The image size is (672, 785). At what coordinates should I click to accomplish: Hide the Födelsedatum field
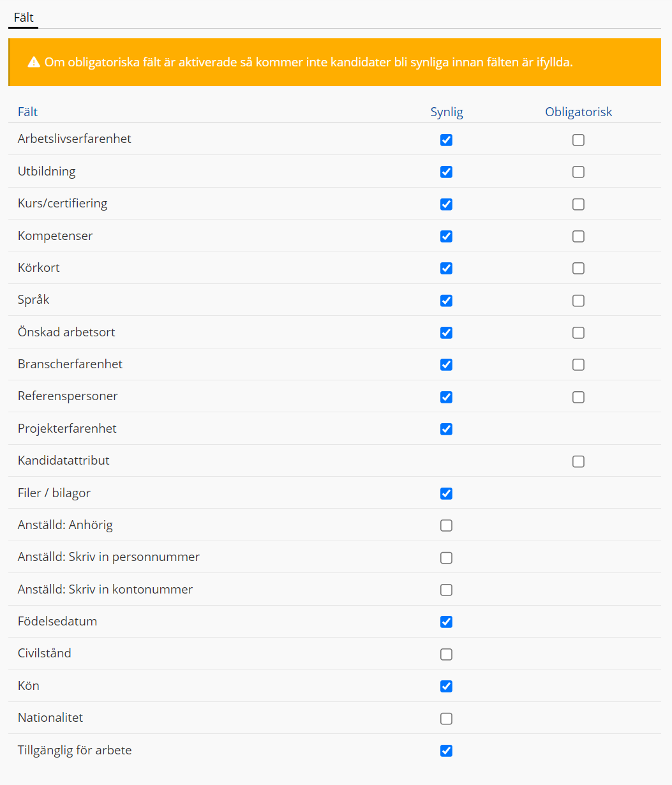tap(446, 622)
